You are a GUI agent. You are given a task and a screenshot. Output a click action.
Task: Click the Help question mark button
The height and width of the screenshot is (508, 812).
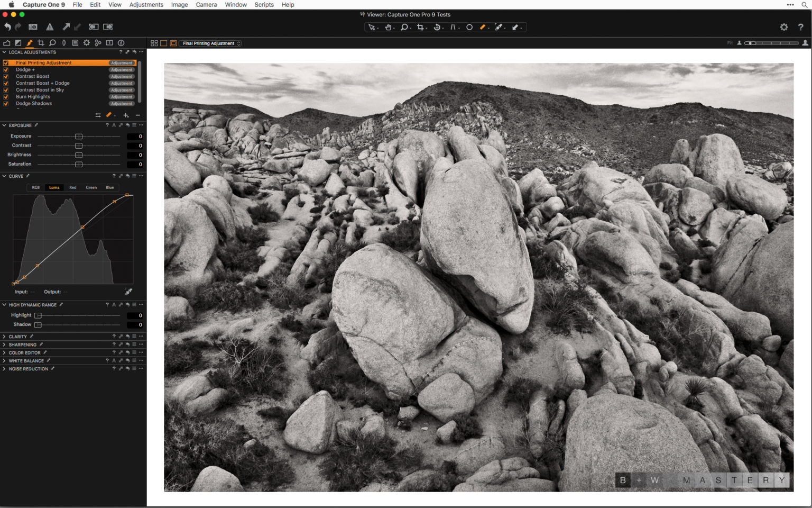pos(800,26)
